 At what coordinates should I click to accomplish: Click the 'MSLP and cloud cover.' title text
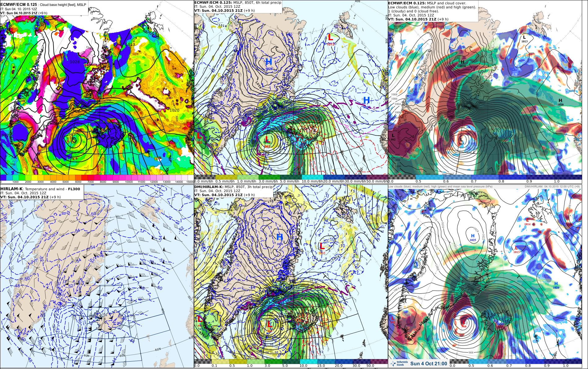pyautogui.click(x=446, y=3)
